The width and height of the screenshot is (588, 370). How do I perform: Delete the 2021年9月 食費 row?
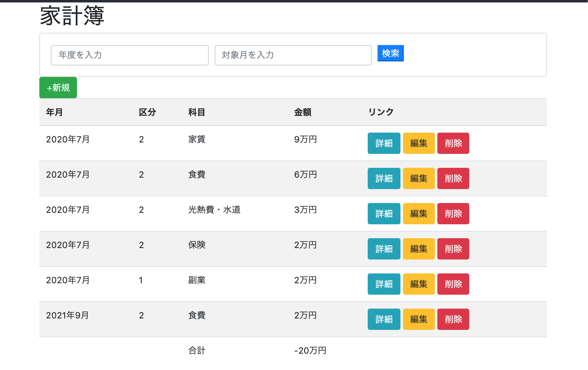pyautogui.click(x=453, y=319)
